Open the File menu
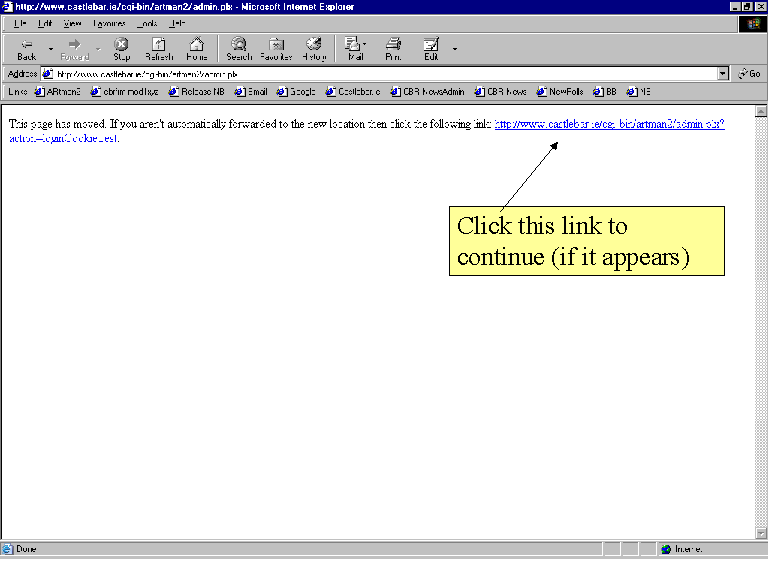Viewport: 768px width, 576px height. pyautogui.click(x=20, y=23)
